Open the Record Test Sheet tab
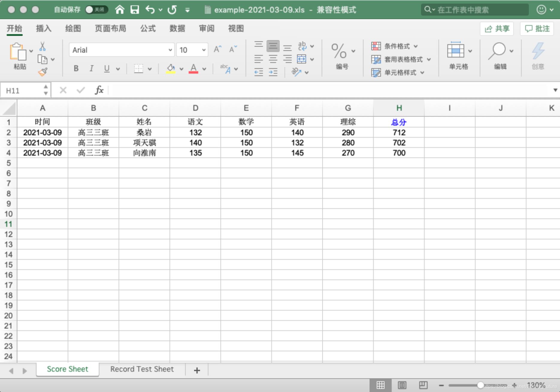560x392 pixels. click(x=142, y=369)
